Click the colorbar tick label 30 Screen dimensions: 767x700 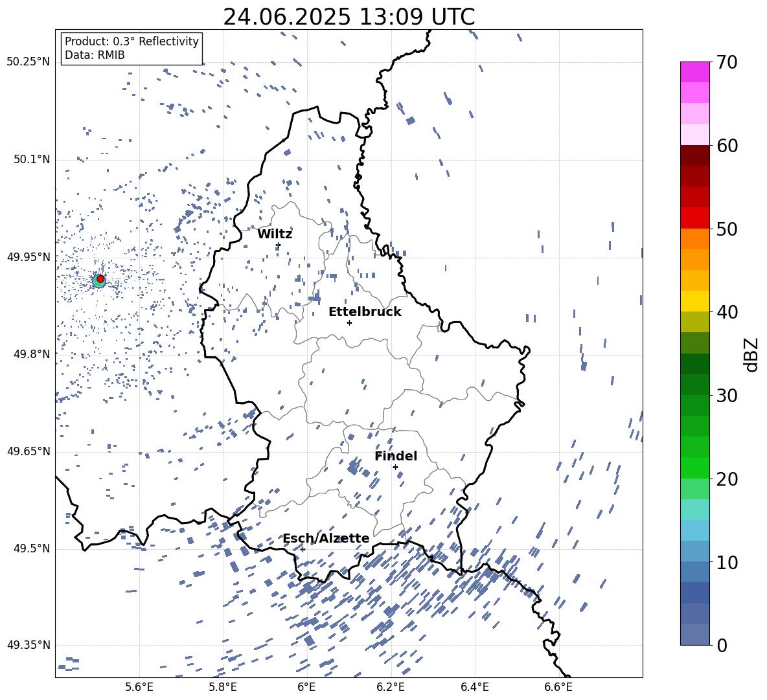click(x=727, y=396)
